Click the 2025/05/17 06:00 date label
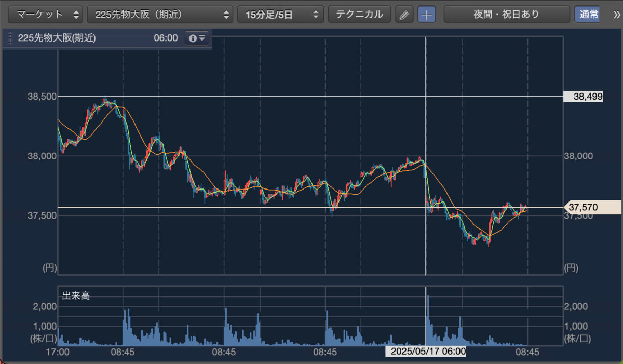 (426, 352)
